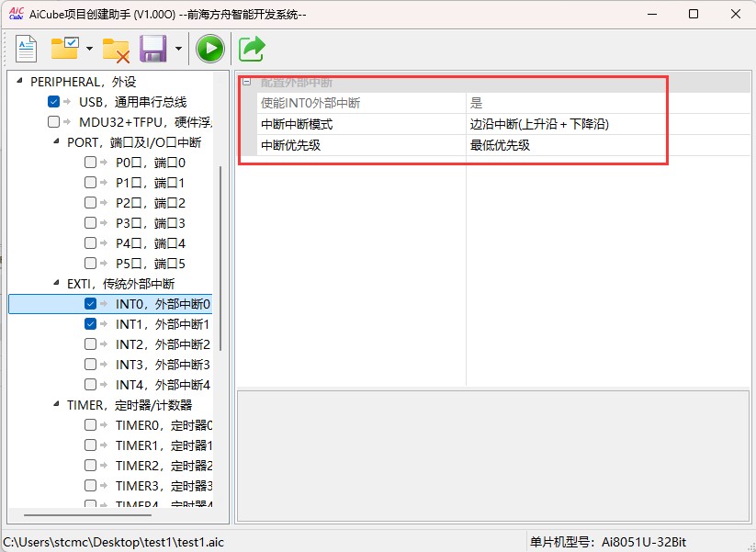The image size is (756, 552).
Task: Check the P5口 port checkbox
Action: pyautogui.click(x=90, y=264)
